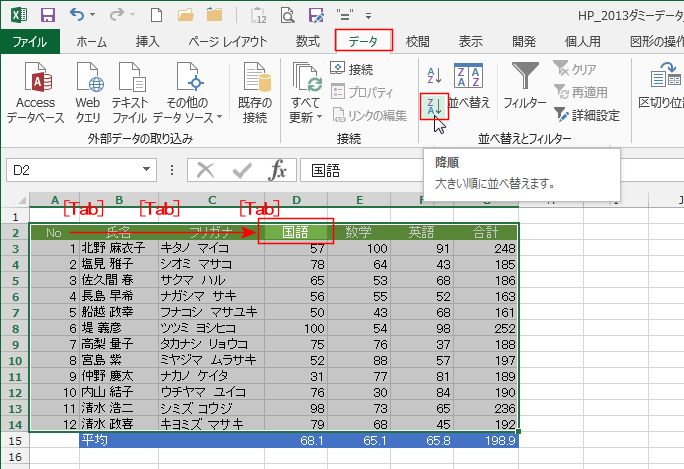The width and height of the screenshot is (684, 469).
Task: Expand the refresh all (すべて更新) dropdown
Action: [306, 117]
